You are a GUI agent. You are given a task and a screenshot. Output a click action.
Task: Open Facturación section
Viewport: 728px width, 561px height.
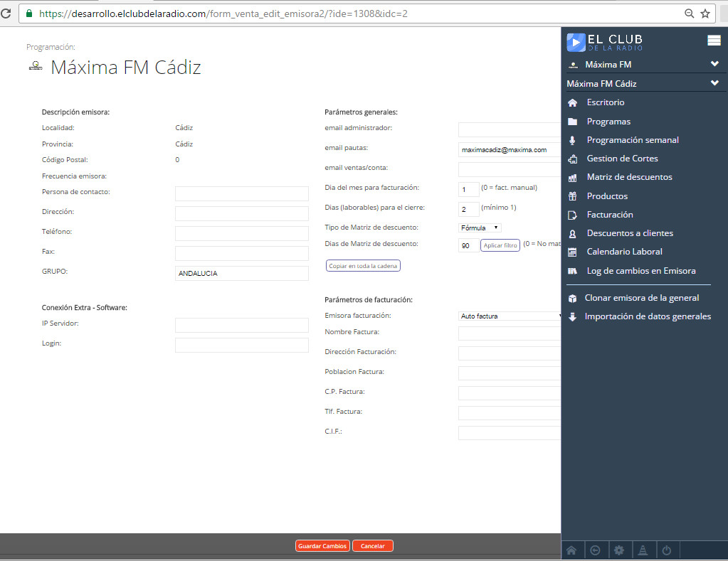pyautogui.click(x=610, y=215)
